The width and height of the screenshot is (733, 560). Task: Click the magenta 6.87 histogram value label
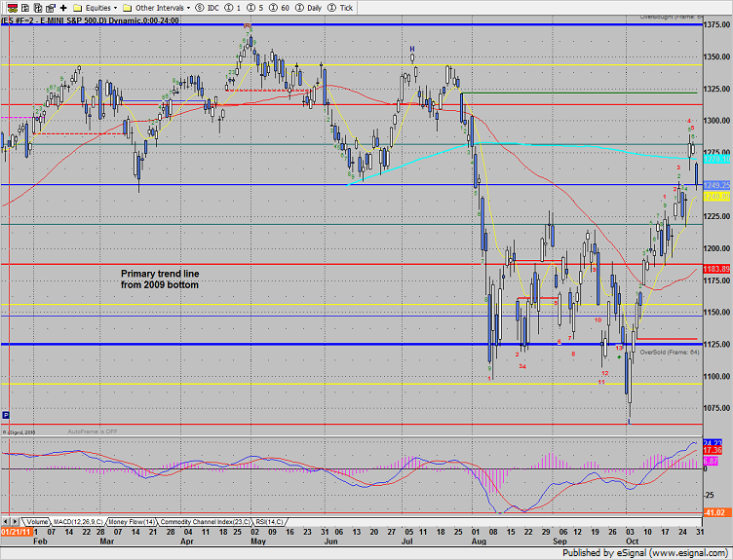point(711,461)
